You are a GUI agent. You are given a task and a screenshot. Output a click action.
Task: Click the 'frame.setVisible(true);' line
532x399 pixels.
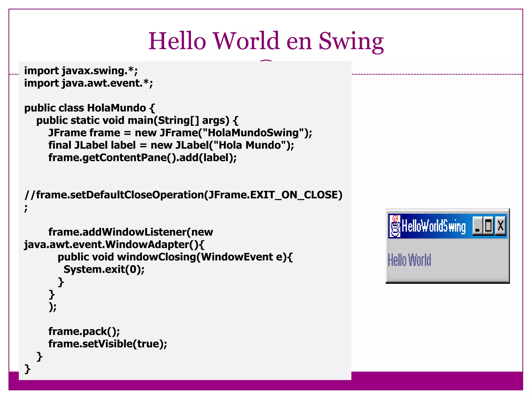(108, 344)
